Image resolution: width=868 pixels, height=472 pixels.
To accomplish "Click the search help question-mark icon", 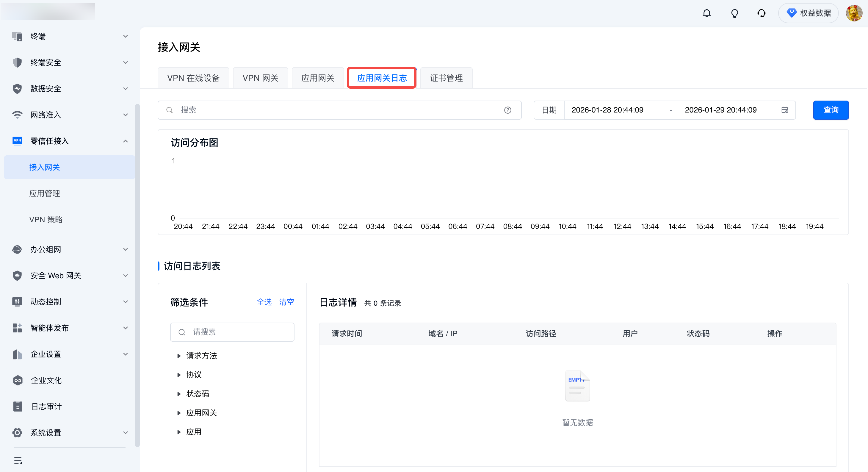I will point(507,110).
